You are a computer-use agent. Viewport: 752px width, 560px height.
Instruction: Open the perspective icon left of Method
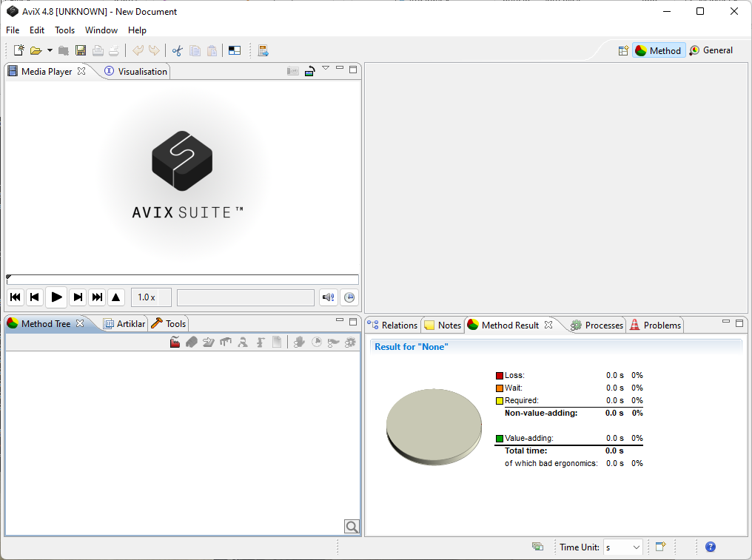623,51
